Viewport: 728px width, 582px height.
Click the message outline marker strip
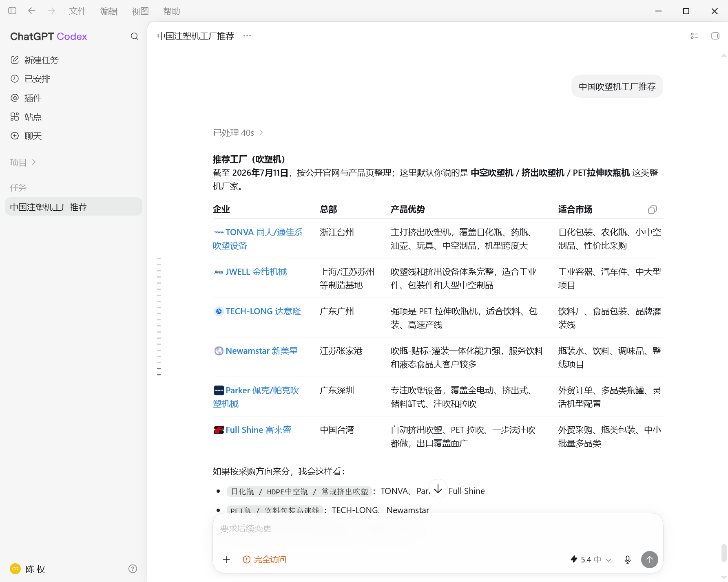(x=159, y=316)
